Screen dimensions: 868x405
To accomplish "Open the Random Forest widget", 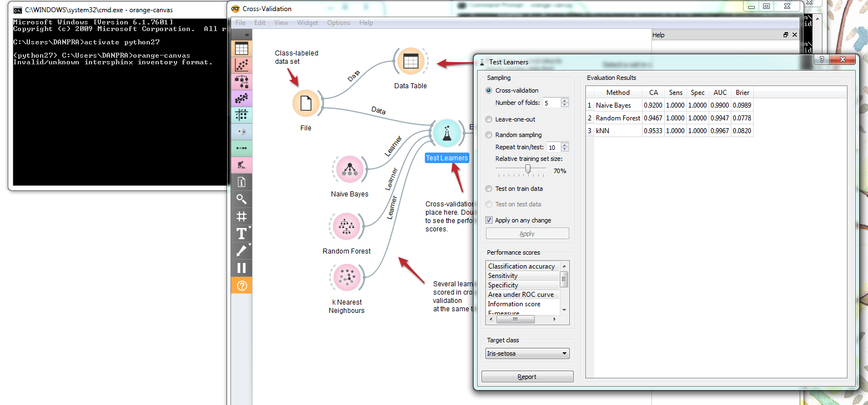I will pos(347,226).
